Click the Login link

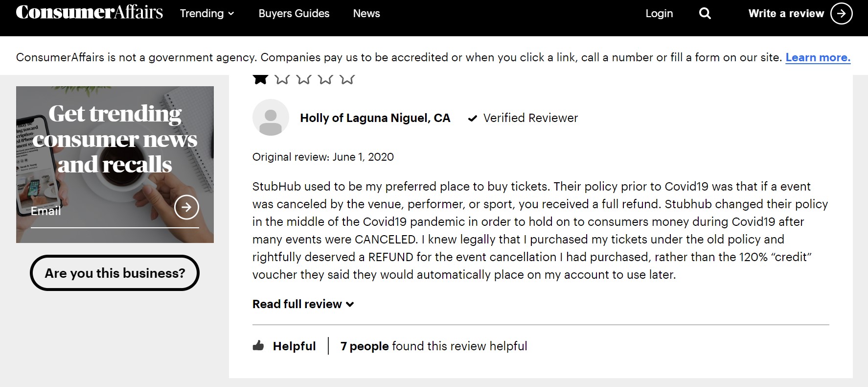659,14
